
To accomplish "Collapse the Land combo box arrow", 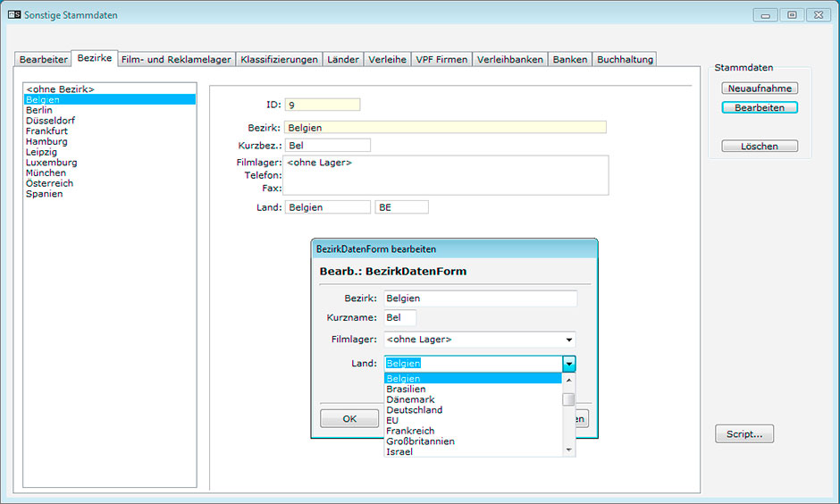I will [569, 364].
